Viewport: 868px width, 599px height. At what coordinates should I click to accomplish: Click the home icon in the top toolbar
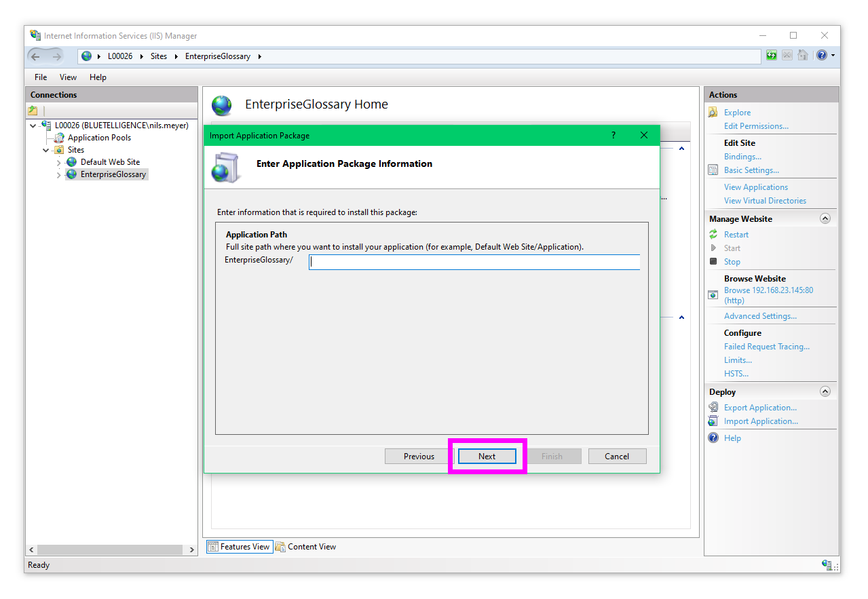click(803, 56)
